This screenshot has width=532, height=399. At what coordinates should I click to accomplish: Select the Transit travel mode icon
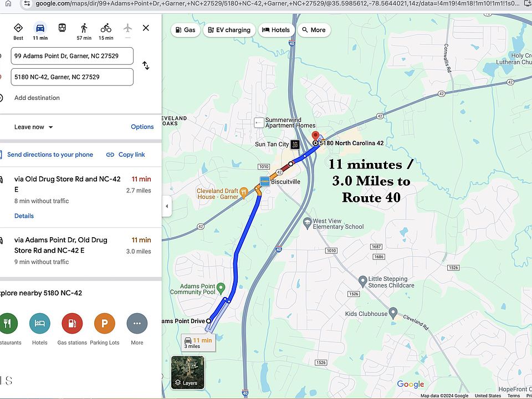pyautogui.click(x=62, y=28)
